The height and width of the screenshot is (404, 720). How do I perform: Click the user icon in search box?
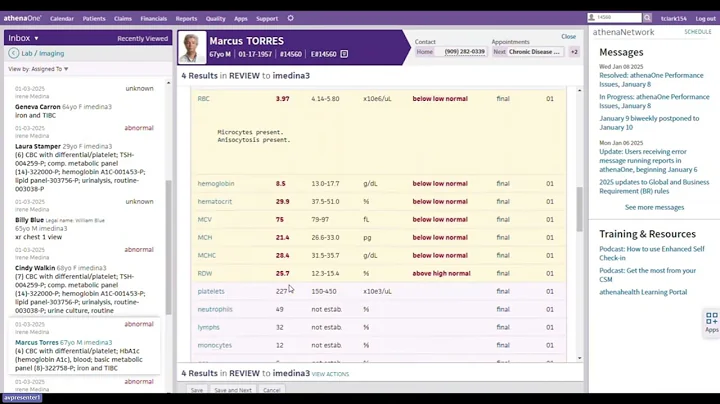591,18
